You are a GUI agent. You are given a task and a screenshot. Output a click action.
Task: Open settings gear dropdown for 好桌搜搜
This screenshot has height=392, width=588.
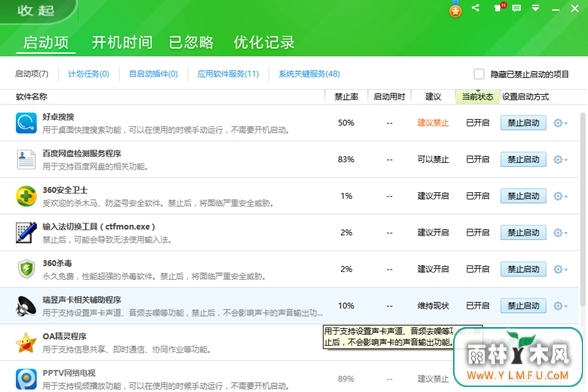560,123
